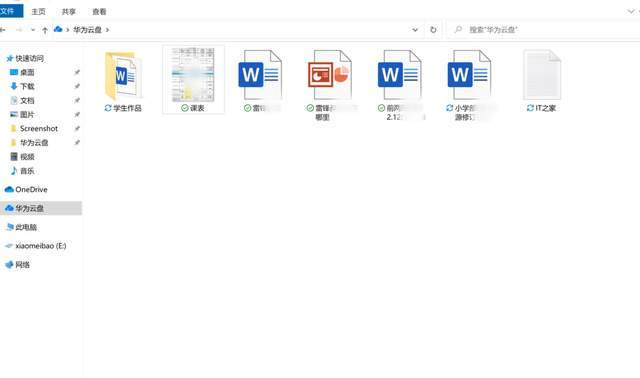
Task: Click the pin icon next to 图片
Action: 77,115
